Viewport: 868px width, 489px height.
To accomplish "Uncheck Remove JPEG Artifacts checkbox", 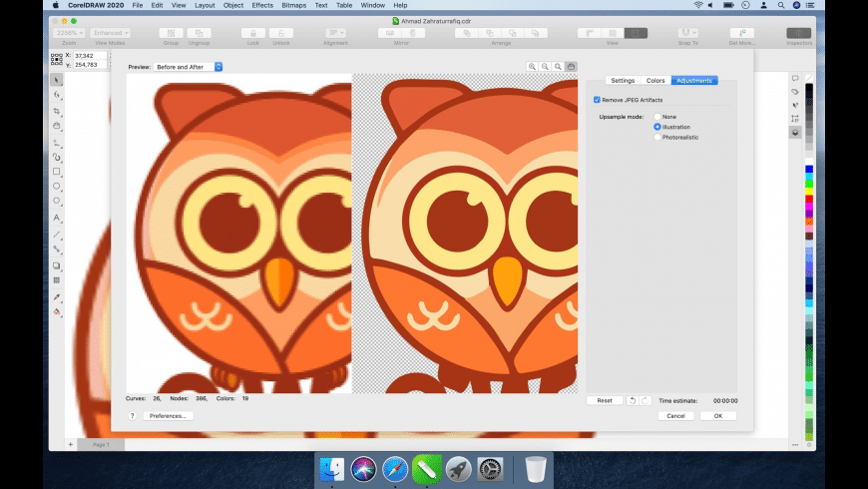I will (x=597, y=100).
